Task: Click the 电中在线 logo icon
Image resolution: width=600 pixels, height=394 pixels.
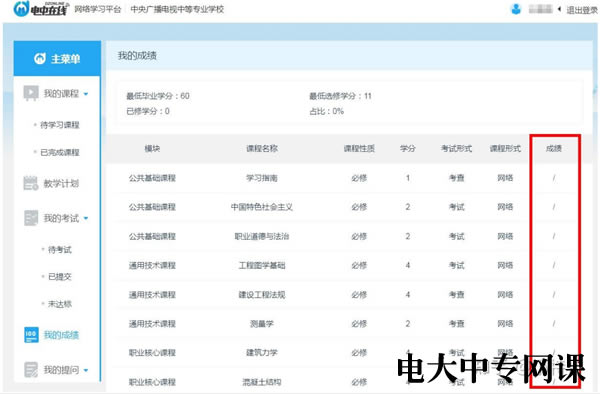Action: [x=21, y=9]
